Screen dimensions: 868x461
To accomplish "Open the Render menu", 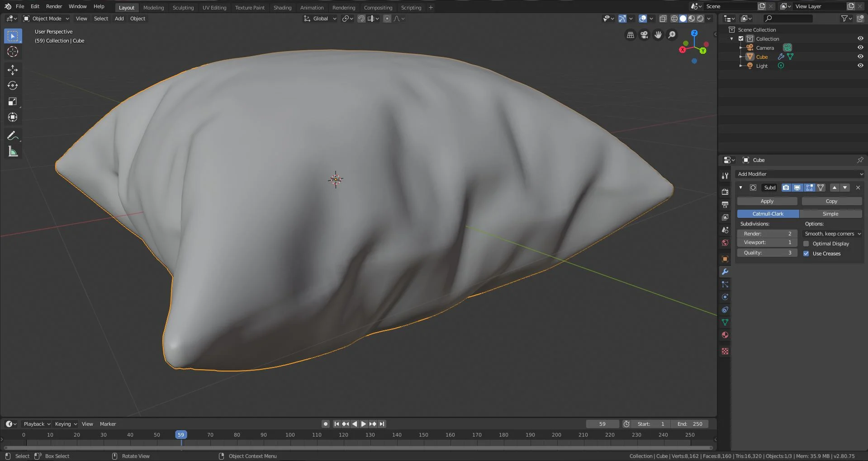I will click(x=54, y=6).
